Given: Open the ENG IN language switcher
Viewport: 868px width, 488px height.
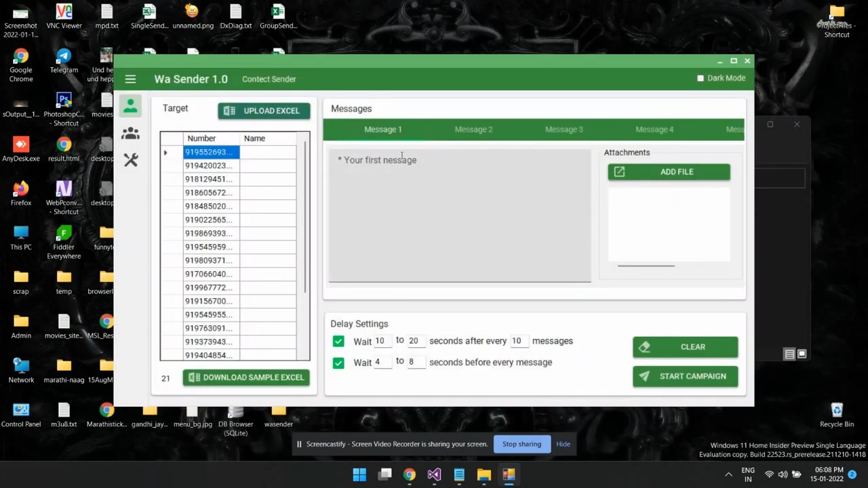Looking at the screenshot, I should coord(748,474).
